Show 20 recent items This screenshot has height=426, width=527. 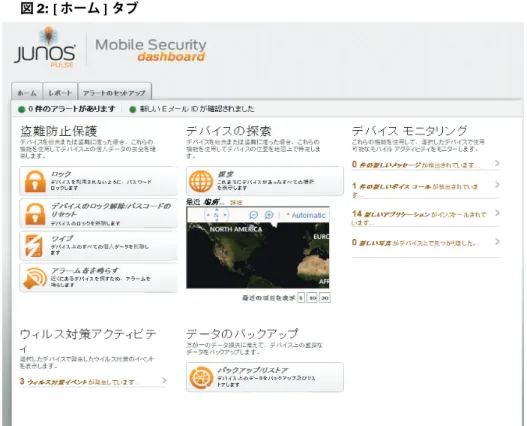pyautogui.click(x=325, y=298)
